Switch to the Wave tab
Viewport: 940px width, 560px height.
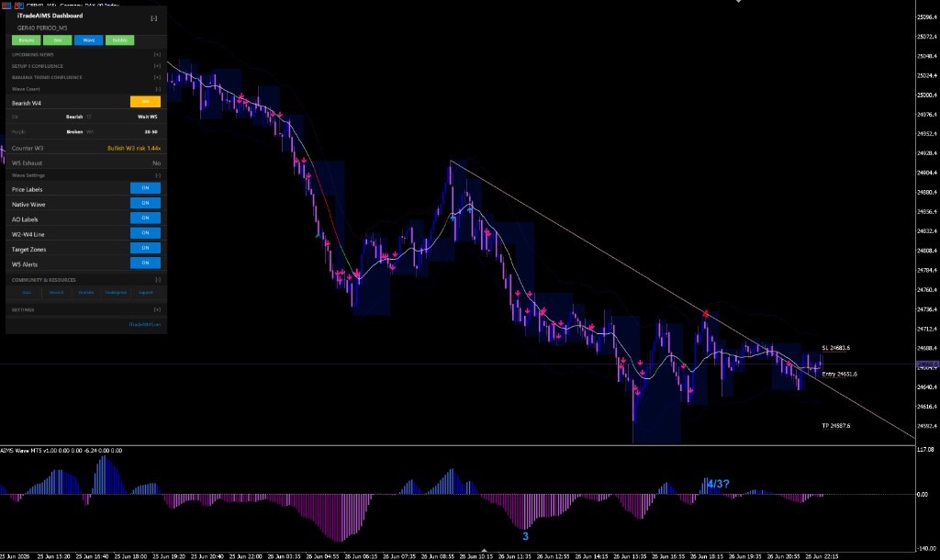pyautogui.click(x=89, y=40)
